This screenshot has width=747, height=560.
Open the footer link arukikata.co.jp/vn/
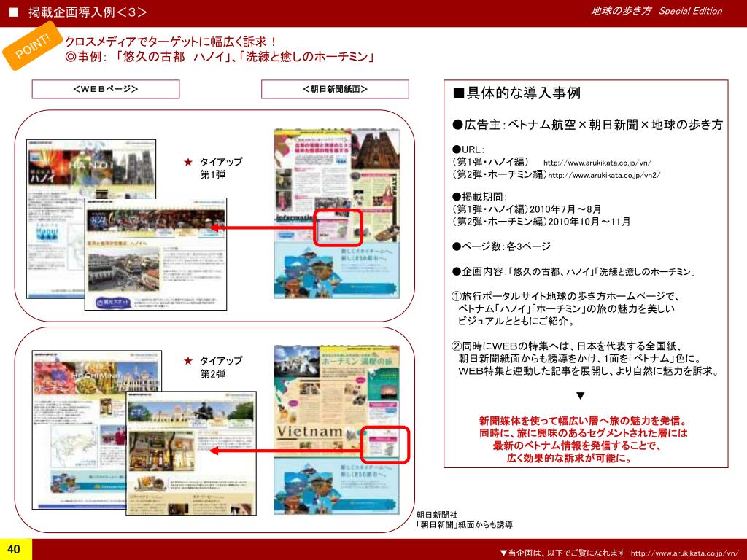(684, 553)
